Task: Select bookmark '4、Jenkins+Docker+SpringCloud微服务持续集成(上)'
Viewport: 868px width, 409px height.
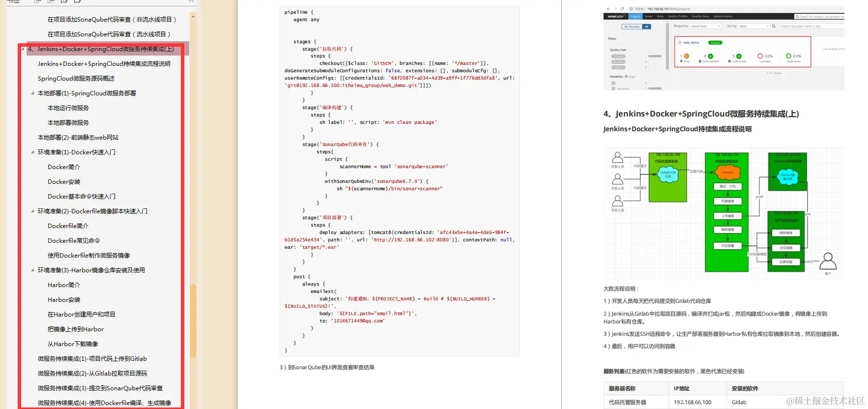Action: tap(101, 49)
